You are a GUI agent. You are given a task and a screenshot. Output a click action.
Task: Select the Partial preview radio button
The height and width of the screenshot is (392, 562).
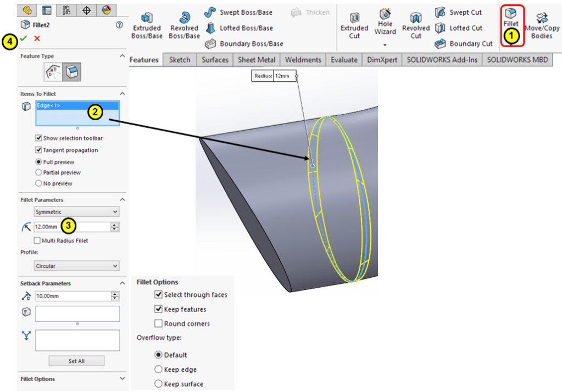tap(38, 172)
